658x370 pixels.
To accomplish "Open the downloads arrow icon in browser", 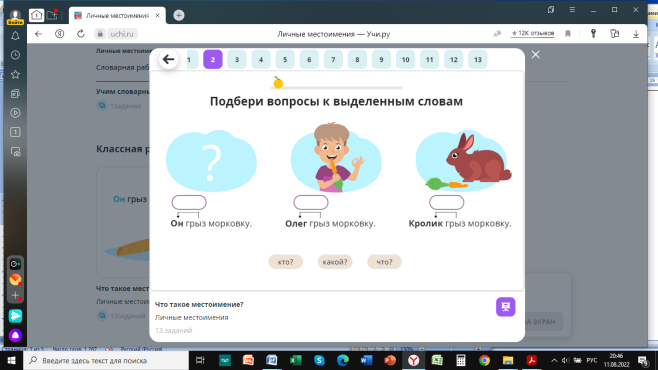I will point(636,34).
